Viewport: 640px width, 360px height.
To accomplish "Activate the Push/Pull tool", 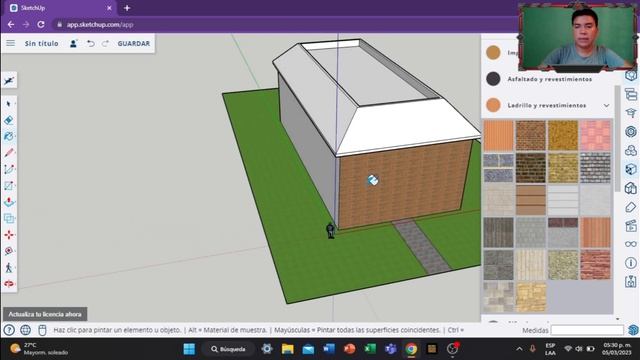I will click(x=9, y=202).
